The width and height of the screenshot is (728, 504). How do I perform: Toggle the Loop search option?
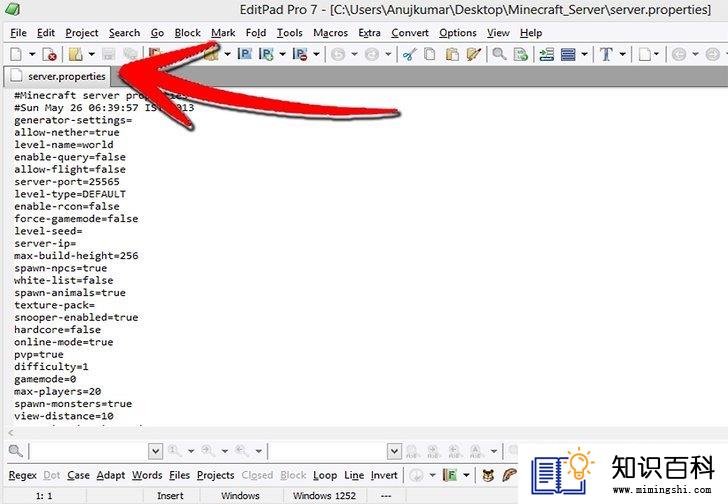(x=325, y=476)
